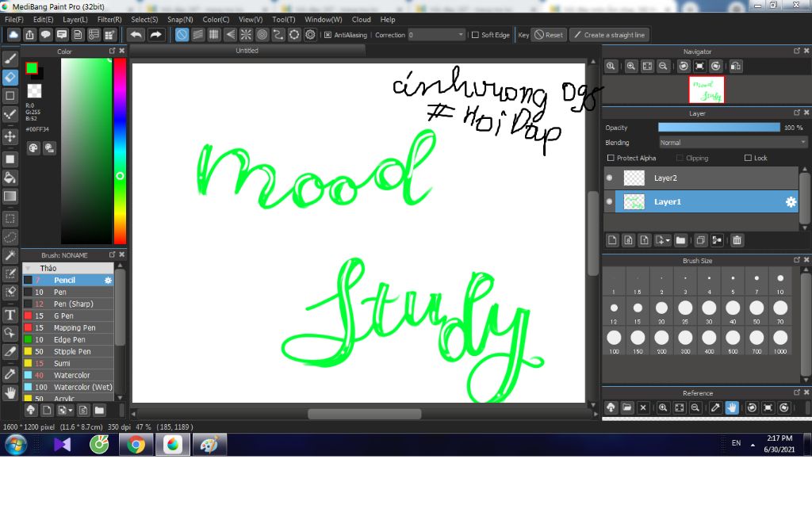Add a new layer folder
The height and width of the screenshot is (524, 812).
click(680, 240)
